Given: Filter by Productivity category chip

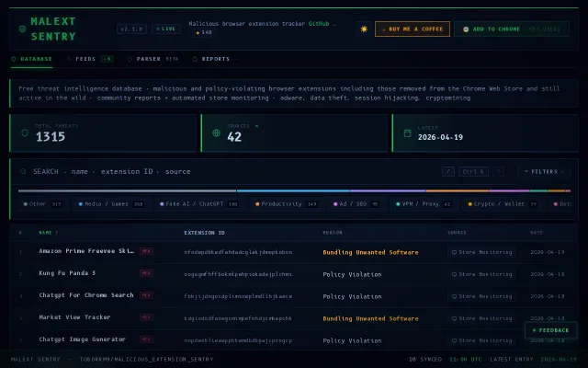Looking at the screenshot, I should point(286,204).
